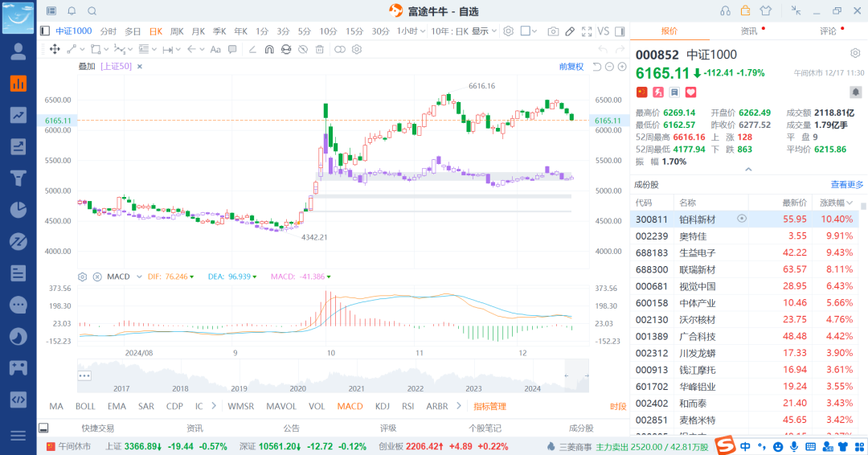Toggle the left panel visibility icon
Image resolution: width=868 pixels, height=455 pixels.
coord(45,31)
